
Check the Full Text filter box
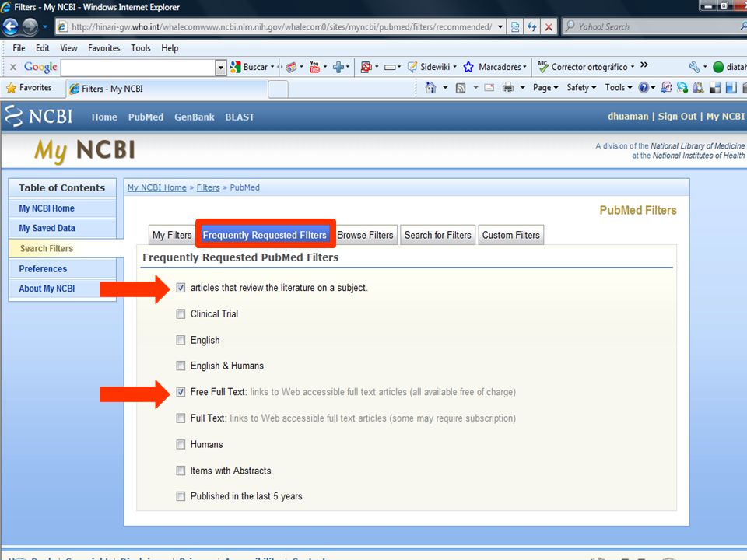click(181, 418)
